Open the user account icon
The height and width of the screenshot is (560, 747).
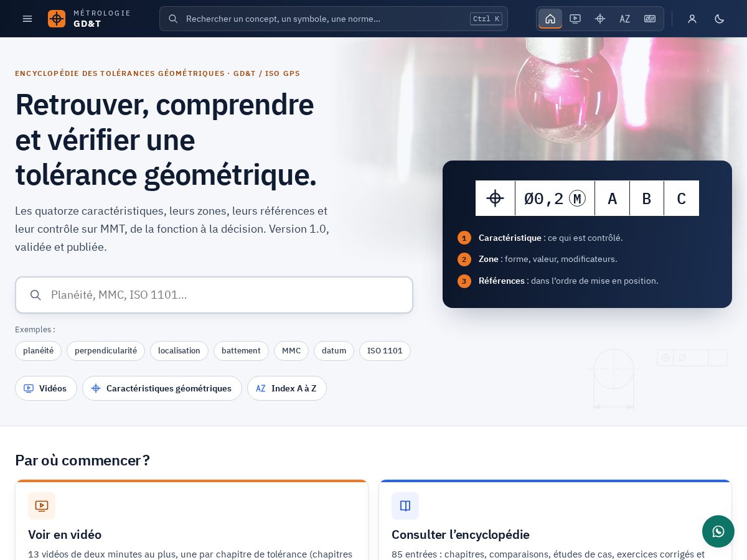(692, 19)
